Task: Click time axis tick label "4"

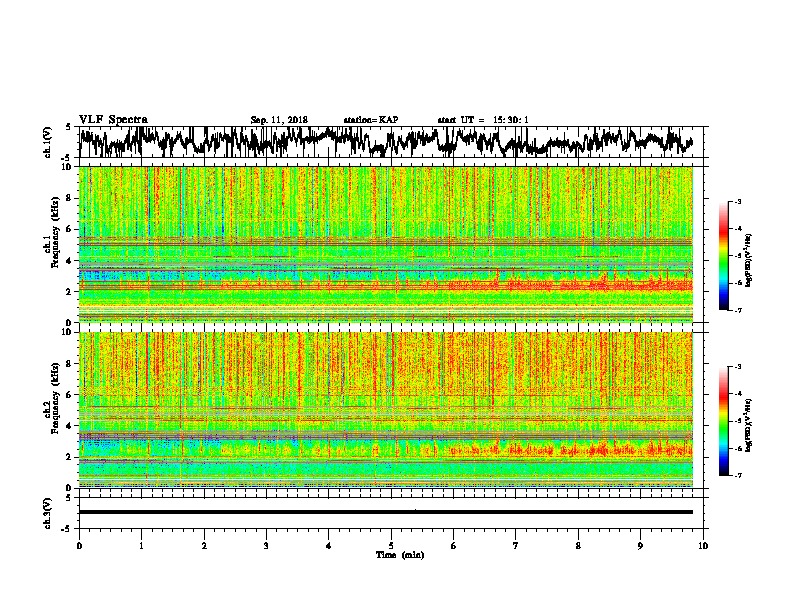Action: pyautogui.click(x=329, y=546)
